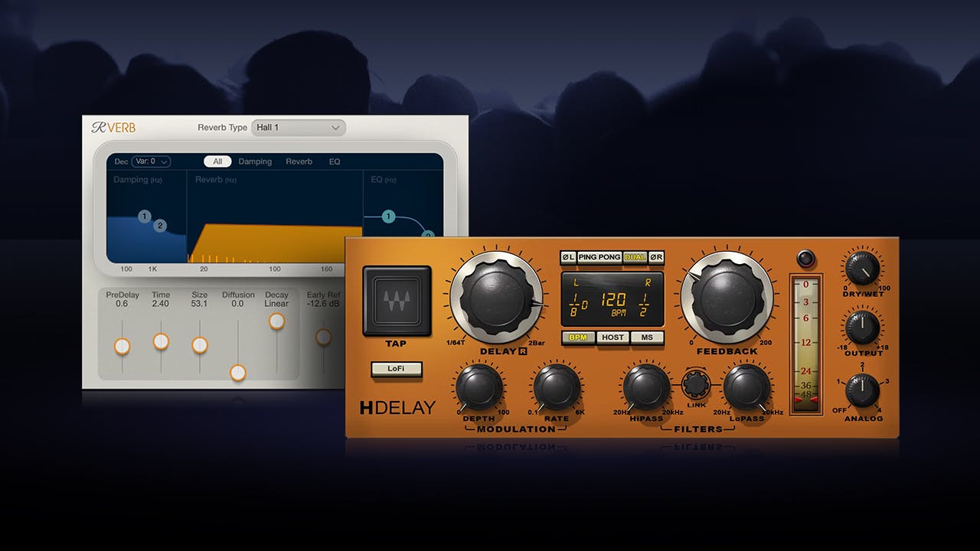Screen dimensions: 980x551
Task: Click the modulation DEPTH knob
Action: pos(479,387)
